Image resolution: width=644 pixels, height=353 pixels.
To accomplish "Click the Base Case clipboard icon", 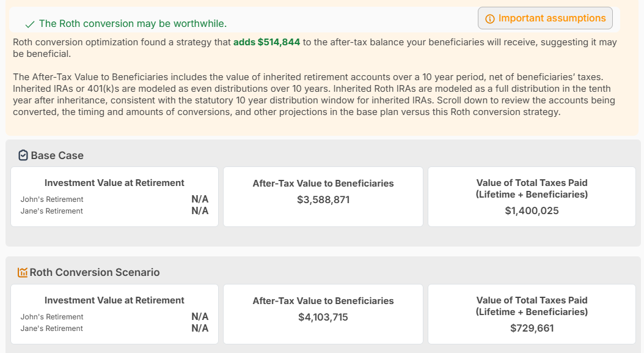I will (x=23, y=155).
